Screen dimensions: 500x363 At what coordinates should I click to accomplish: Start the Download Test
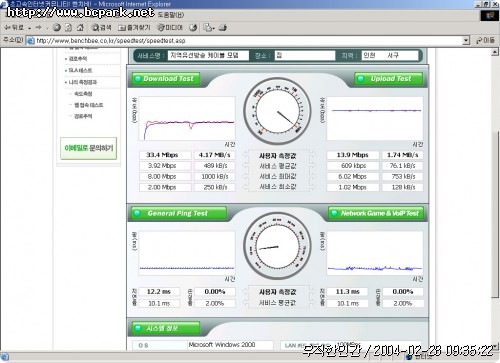pyautogui.click(x=166, y=79)
